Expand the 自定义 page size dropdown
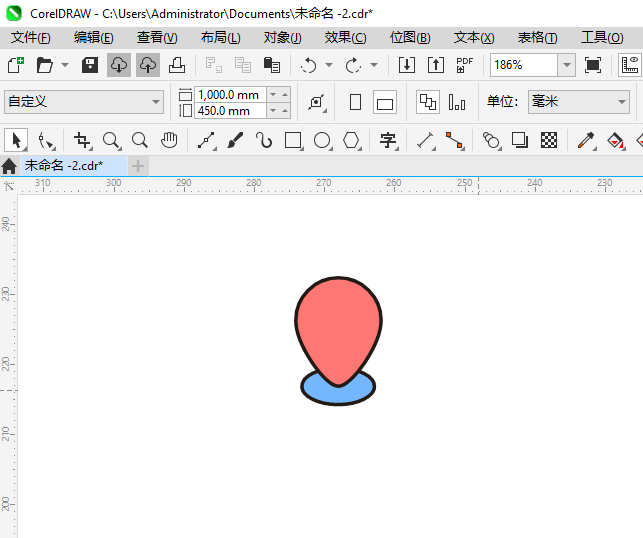 pos(156,102)
